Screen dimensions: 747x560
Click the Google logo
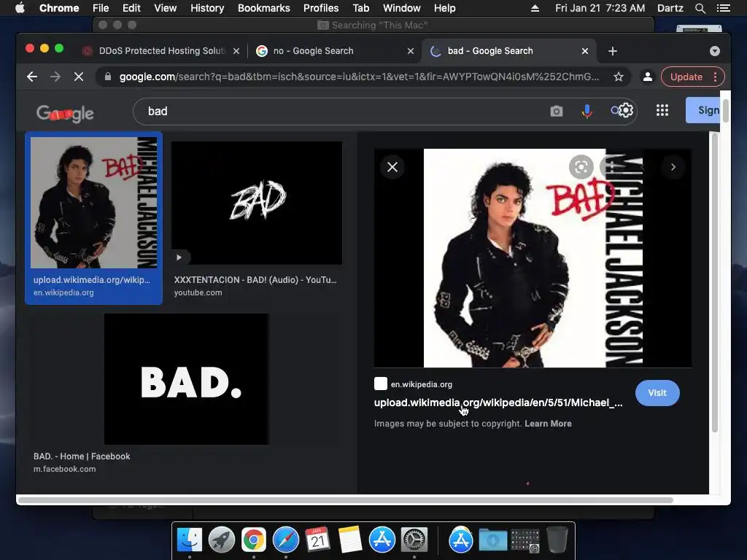click(x=65, y=113)
